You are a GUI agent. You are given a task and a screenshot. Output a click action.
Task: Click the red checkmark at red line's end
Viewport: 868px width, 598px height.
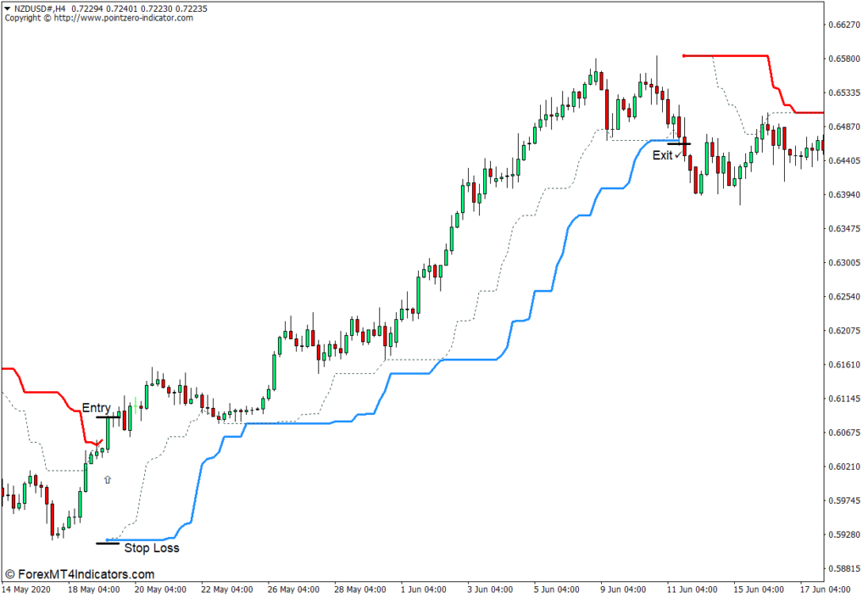(x=99, y=443)
